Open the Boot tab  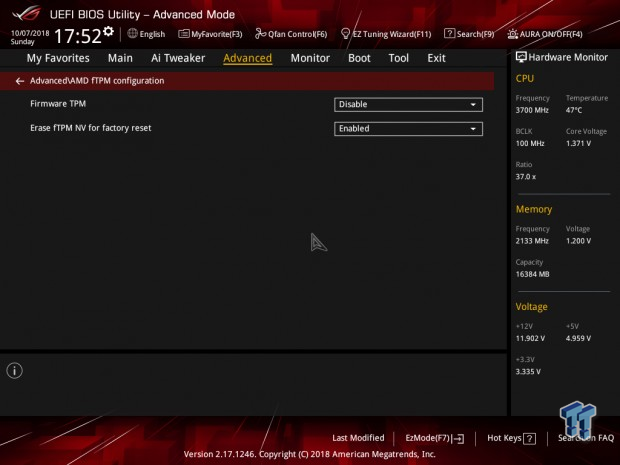coord(359,58)
